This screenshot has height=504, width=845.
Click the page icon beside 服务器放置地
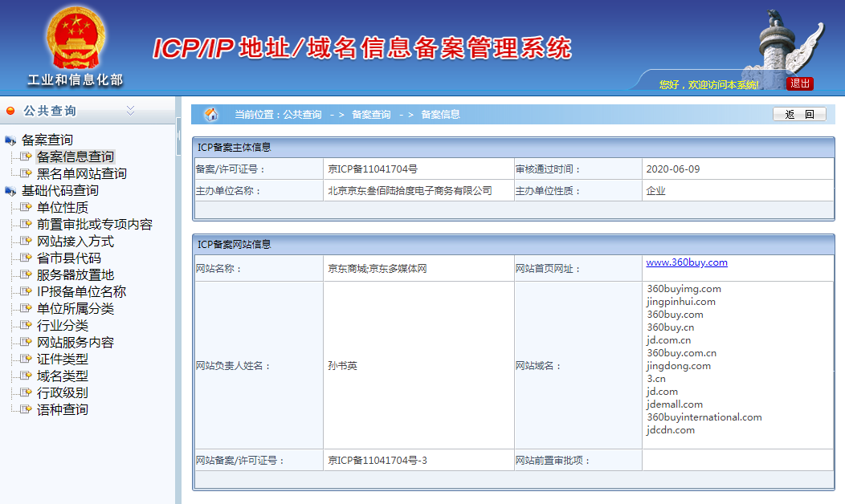(x=26, y=274)
